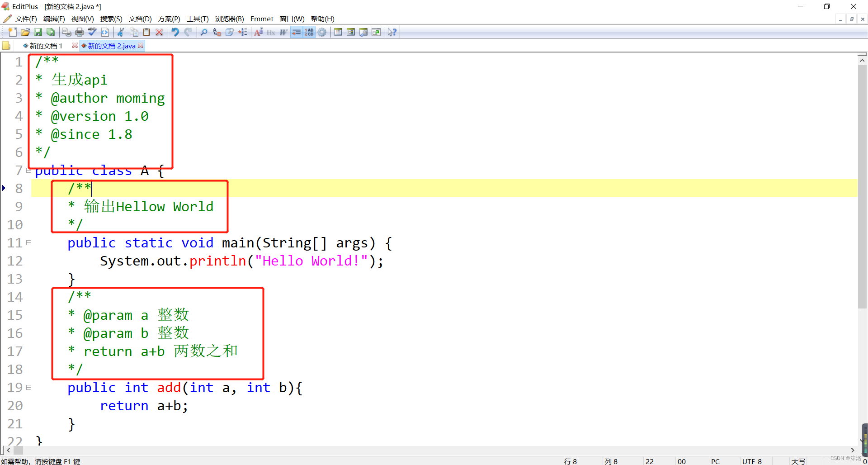Image resolution: width=868 pixels, height=465 pixels.
Task: Click the 列 8 status bar indicator
Action: click(x=611, y=461)
